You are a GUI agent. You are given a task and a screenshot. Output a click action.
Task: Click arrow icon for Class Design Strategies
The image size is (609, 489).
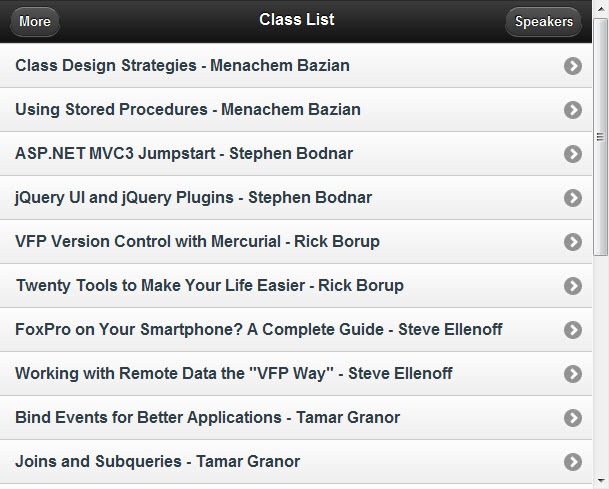(573, 66)
